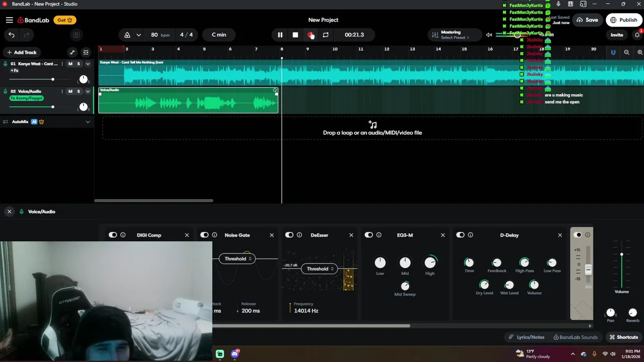
Task: Add a new track
Action: (x=21, y=52)
